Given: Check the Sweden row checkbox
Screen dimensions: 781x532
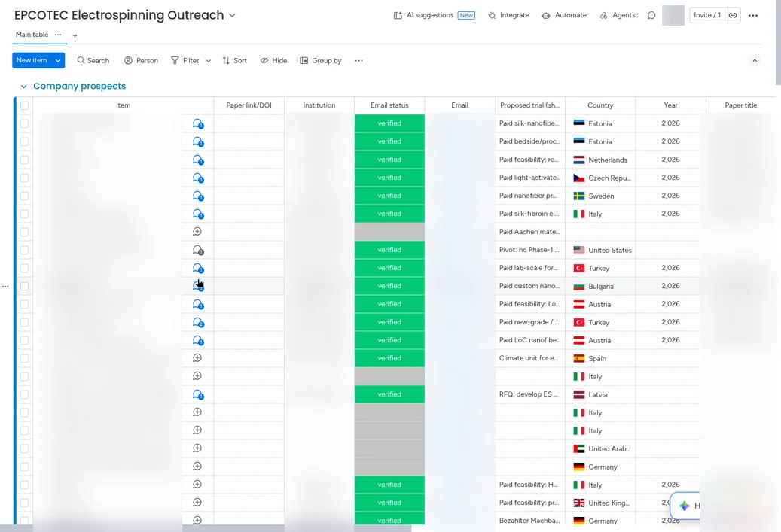Looking at the screenshot, I should tap(24, 196).
